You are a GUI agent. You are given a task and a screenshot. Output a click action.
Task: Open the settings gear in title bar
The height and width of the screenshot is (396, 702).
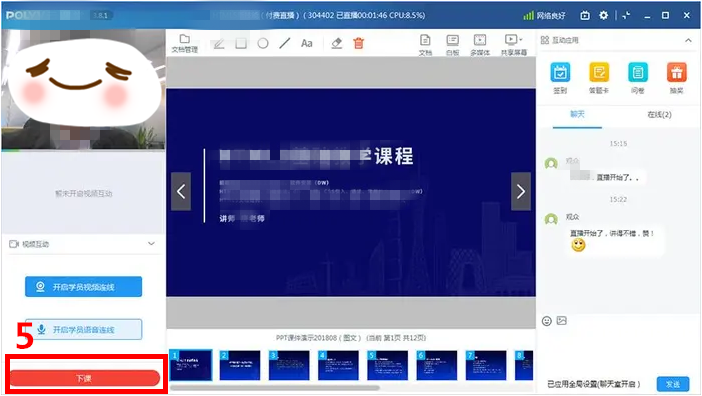tap(604, 15)
